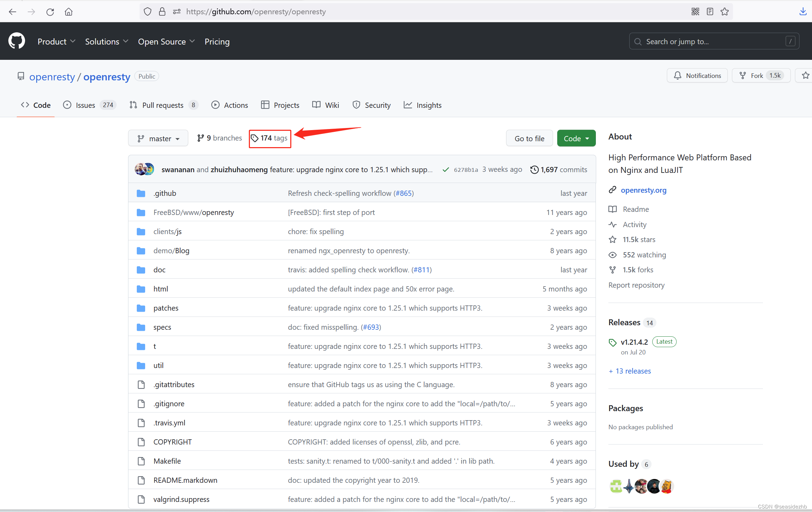Open the Projects tab
This screenshot has height=512, width=812.
coord(280,105)
